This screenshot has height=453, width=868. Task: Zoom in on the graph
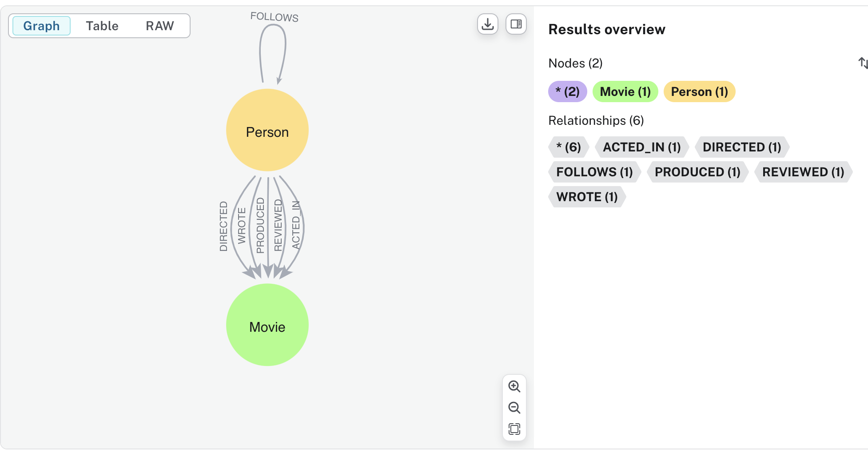[x=514, y=386]
